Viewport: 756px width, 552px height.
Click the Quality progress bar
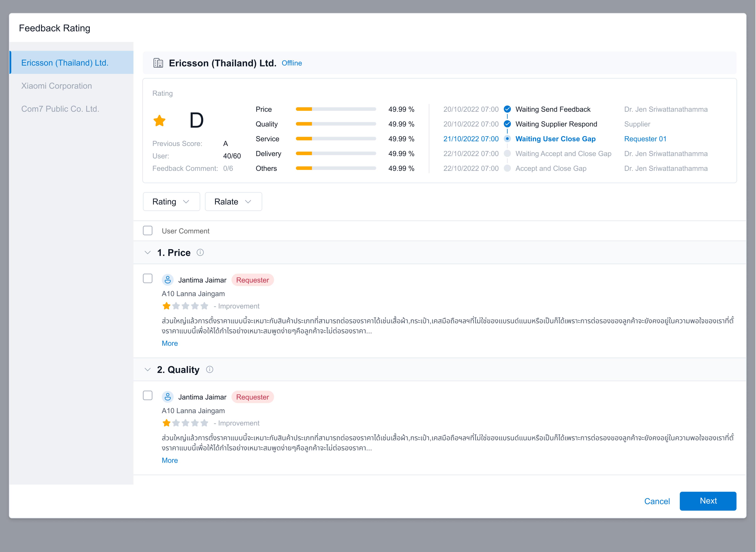(336, 124)
